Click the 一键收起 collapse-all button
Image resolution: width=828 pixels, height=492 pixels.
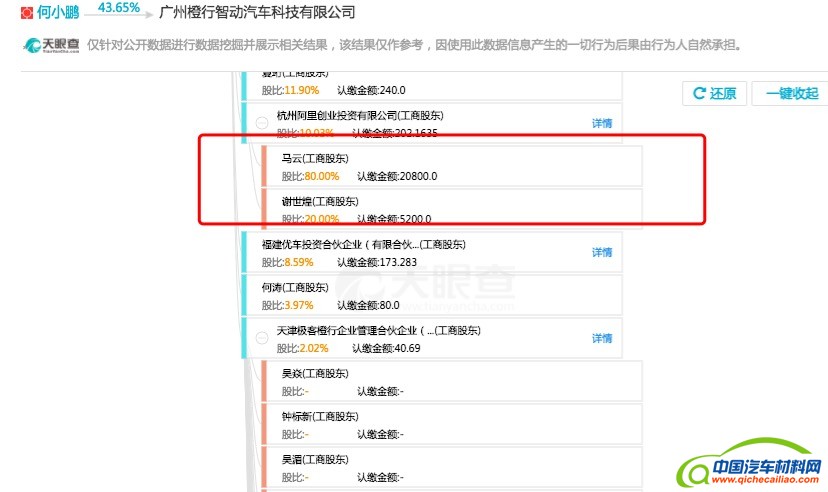click(x=791, y=93)
